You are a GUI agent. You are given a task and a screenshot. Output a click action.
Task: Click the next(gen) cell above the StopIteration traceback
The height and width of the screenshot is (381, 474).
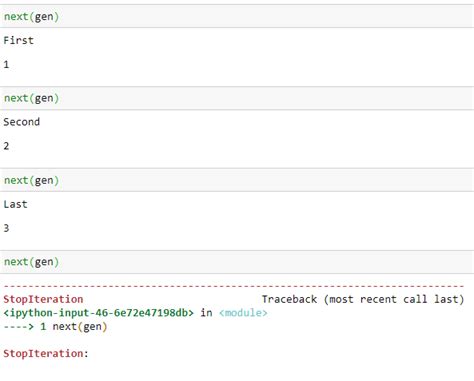237,262
